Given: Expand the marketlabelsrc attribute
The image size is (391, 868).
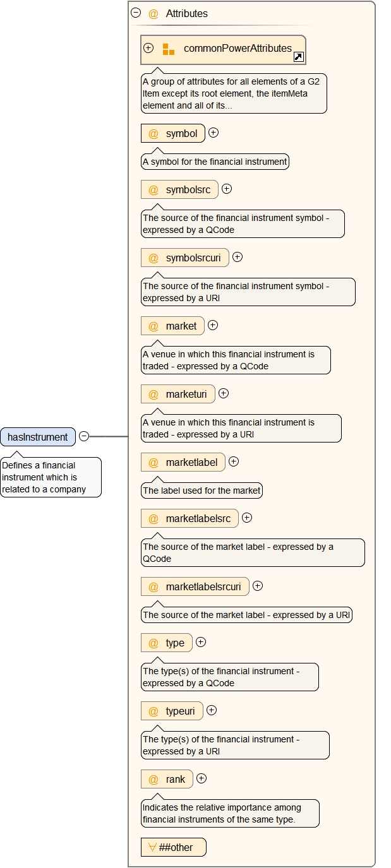Looking at the screenshot, I should coord(247,518).
